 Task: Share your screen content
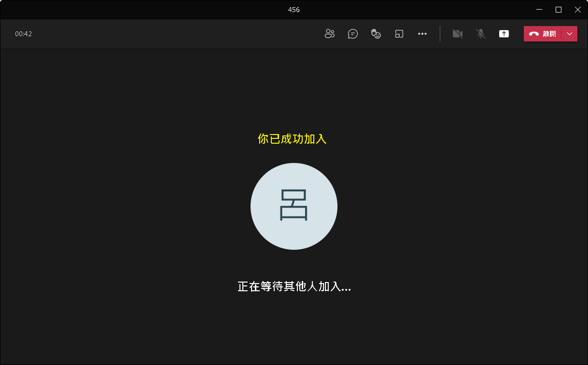point(504,34)
